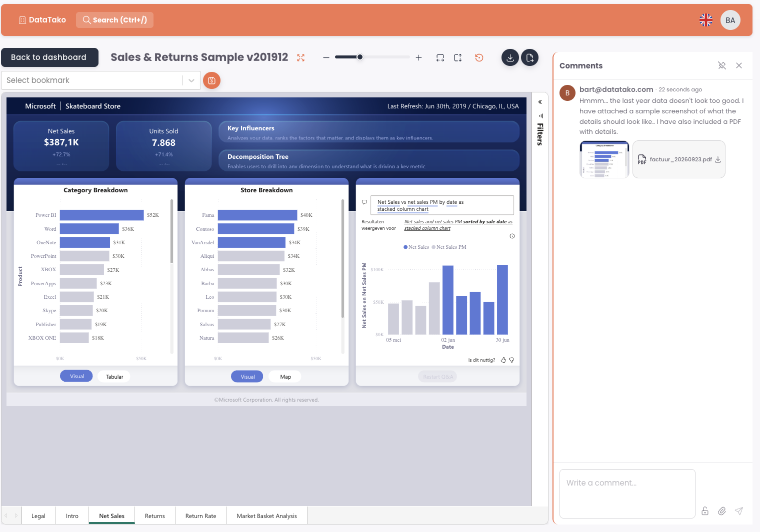Image resolution: width=760 pixels, height=532 pixels.
Task: Attach a file with the paperclip icon
Action: [x=722, y=511]
